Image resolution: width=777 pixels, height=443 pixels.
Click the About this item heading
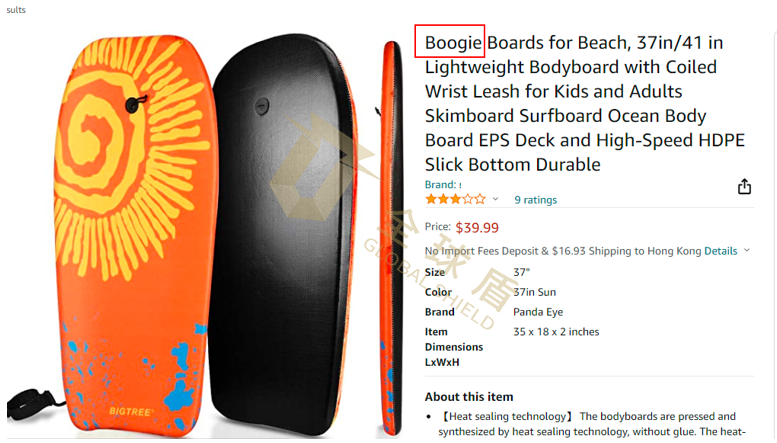pos(469,397)
